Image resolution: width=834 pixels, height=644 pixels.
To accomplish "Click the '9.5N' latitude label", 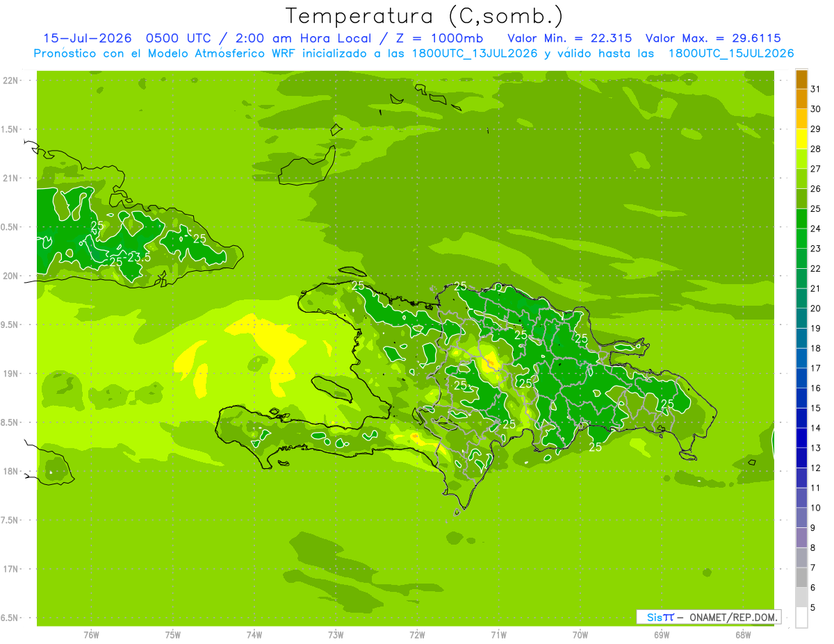I will [10, 325].
